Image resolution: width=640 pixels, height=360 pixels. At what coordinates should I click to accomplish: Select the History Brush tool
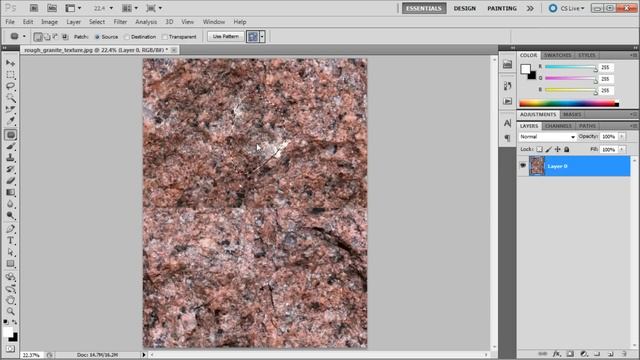pos(11,169)
